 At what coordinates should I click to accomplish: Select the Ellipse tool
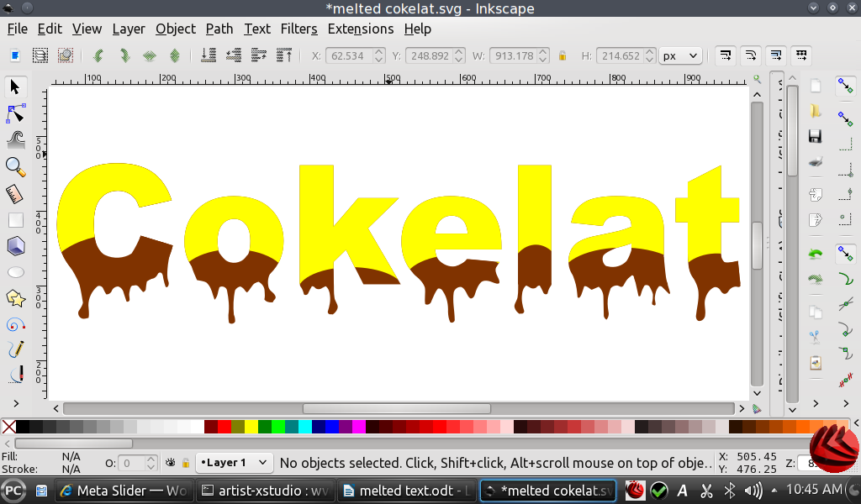[x=16, y=272]
